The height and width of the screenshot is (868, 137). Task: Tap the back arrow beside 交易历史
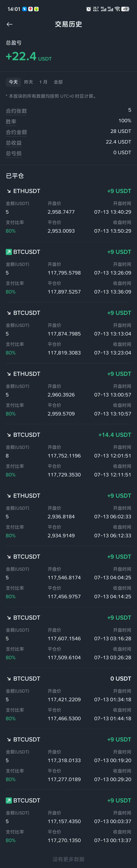9,24
